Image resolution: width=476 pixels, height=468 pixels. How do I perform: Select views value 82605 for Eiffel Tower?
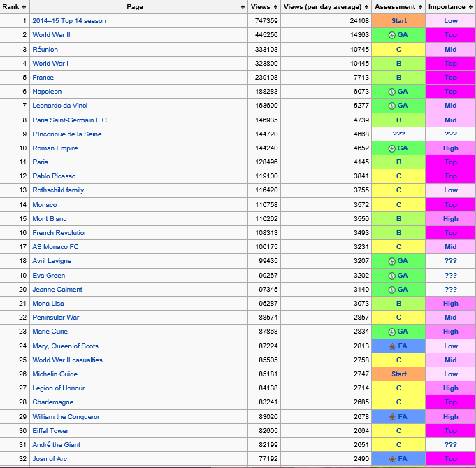point(268,431)
